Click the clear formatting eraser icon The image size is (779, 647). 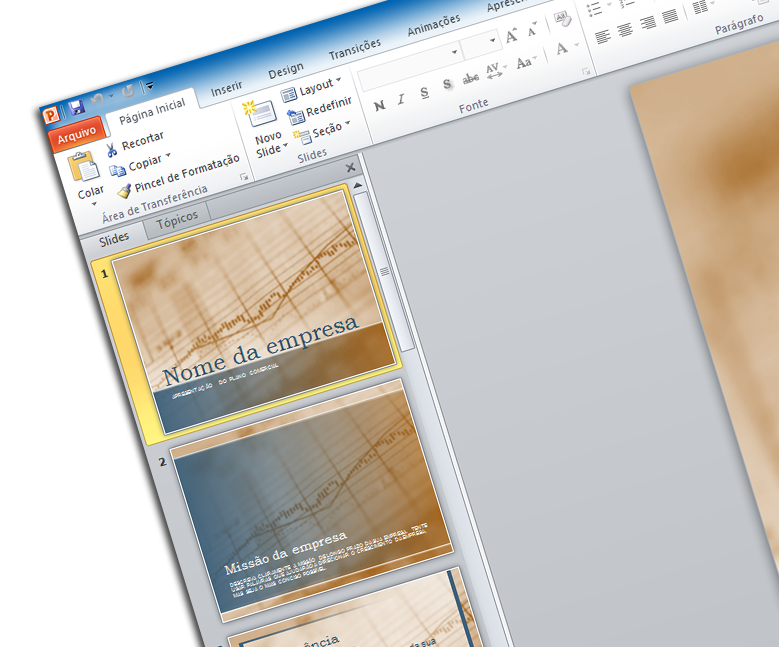pyautogui.click(x=562, y=18)
